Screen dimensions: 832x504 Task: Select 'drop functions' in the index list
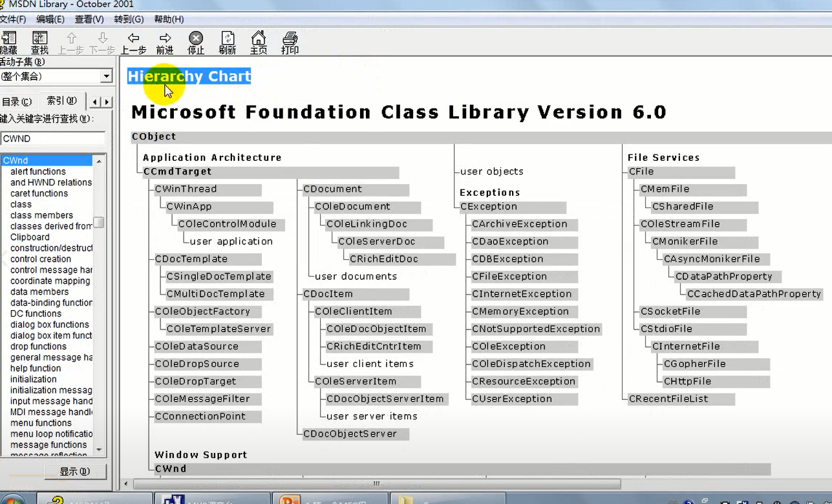coord(38,346)
